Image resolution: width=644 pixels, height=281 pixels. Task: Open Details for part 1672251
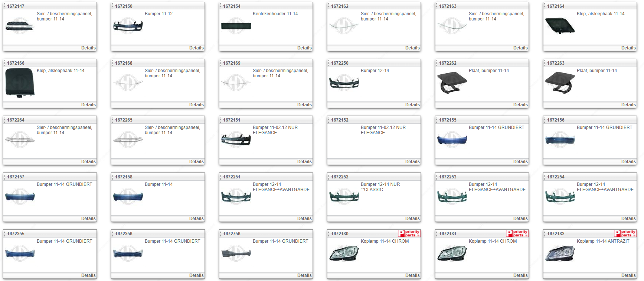[304, 219]
